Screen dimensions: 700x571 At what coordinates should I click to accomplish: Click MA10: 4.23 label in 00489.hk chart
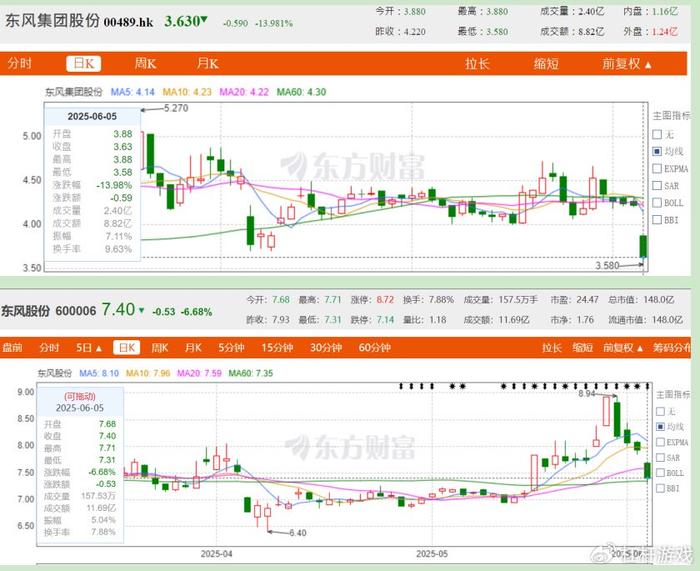click(x=187, y=92)
